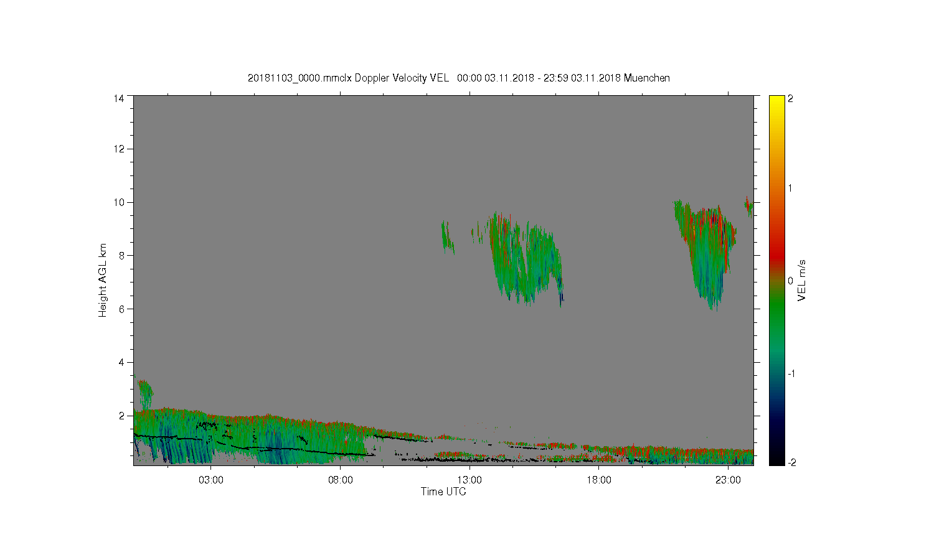The height and width of the screenshot is (560, 934).
Task: Click the height axis tick label 8
Action: click(121, 255)
